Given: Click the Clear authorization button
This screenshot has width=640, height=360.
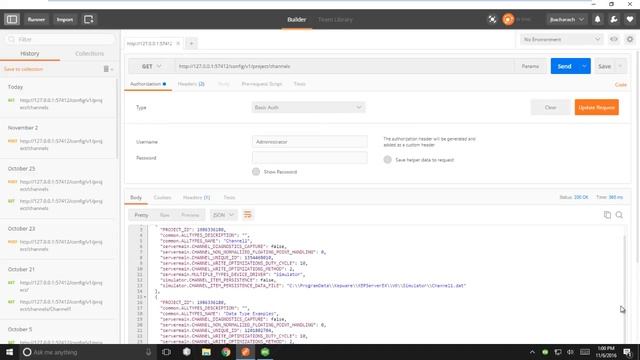Looking at the screenshot, I should coord(550,107).
